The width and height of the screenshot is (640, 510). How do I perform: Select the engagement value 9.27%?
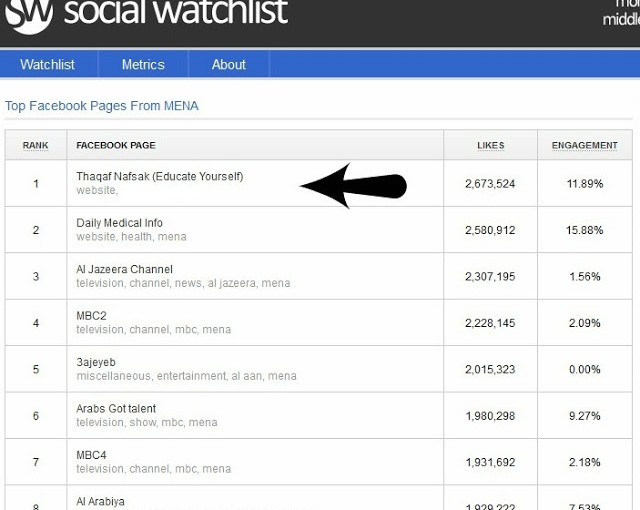[585, 416]
